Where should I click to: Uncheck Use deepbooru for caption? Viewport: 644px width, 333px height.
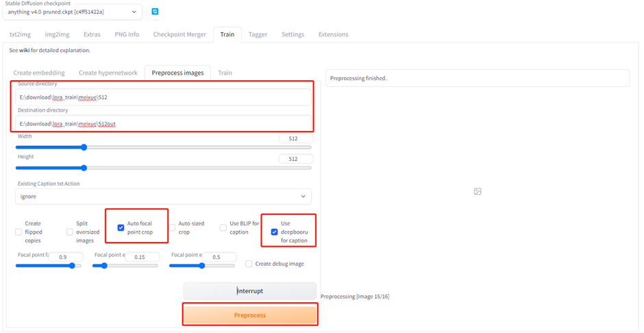274,232
